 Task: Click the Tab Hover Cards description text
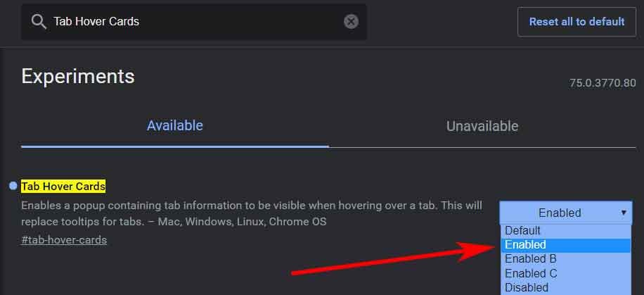click(251, 213)
